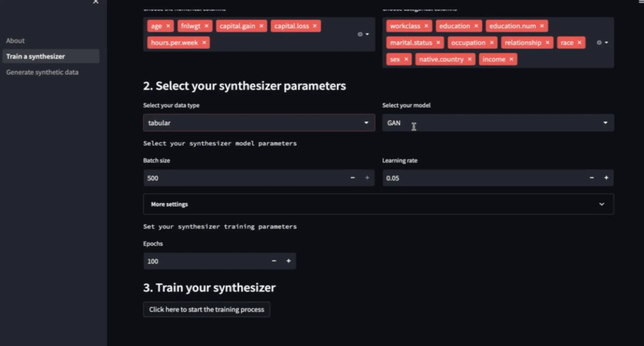The image size is (644, 346).
Task: Decrease the batch size using minus stepper
Action: 352,178
